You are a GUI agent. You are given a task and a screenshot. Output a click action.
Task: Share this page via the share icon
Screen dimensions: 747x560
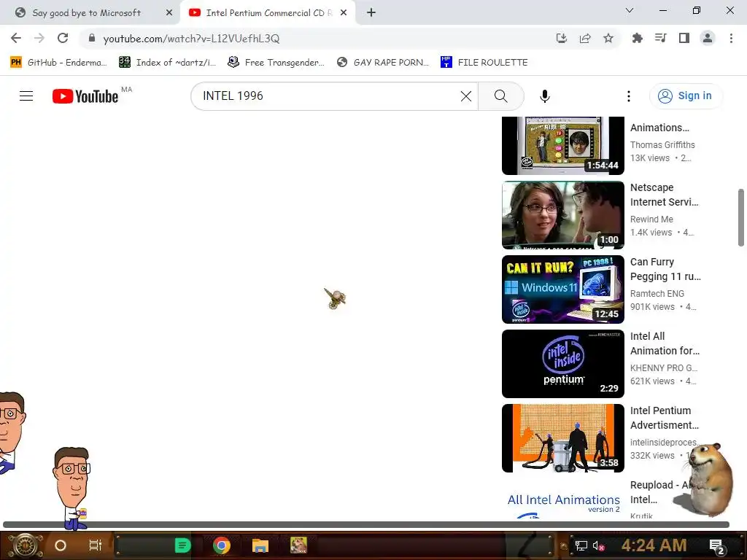click(x=585, y=38)
